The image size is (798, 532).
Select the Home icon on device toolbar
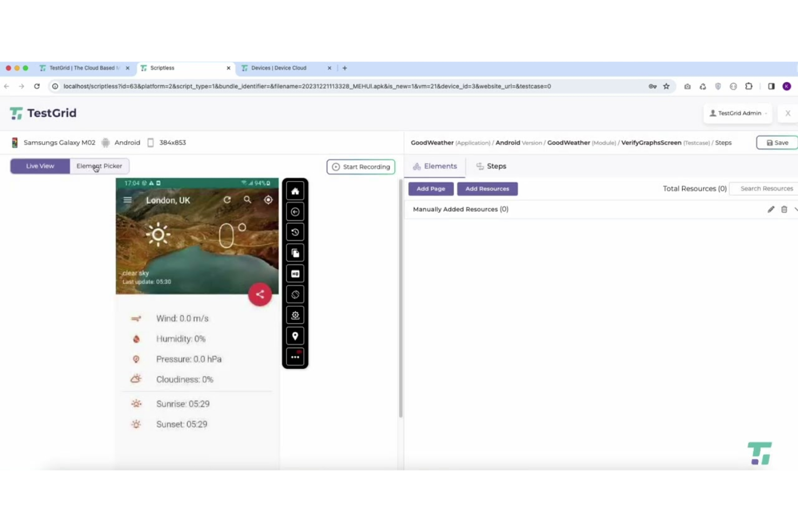[295, 191]
